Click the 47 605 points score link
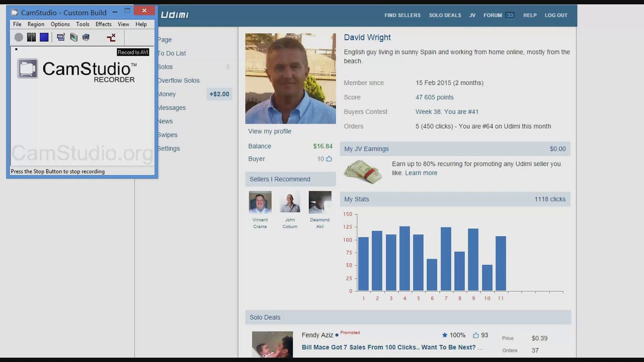 pyautogui.click(x=435, y=98)
